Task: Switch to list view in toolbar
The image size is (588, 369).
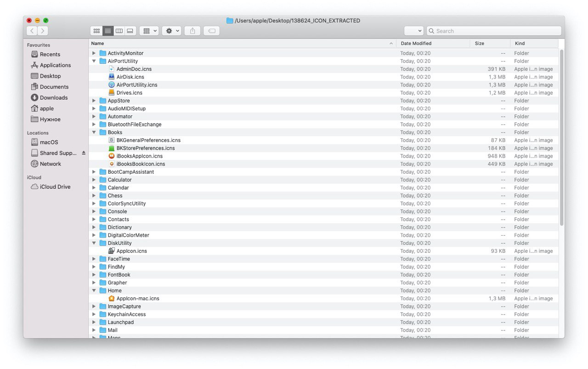Action: pyautogui.click(x=108, y=31)
